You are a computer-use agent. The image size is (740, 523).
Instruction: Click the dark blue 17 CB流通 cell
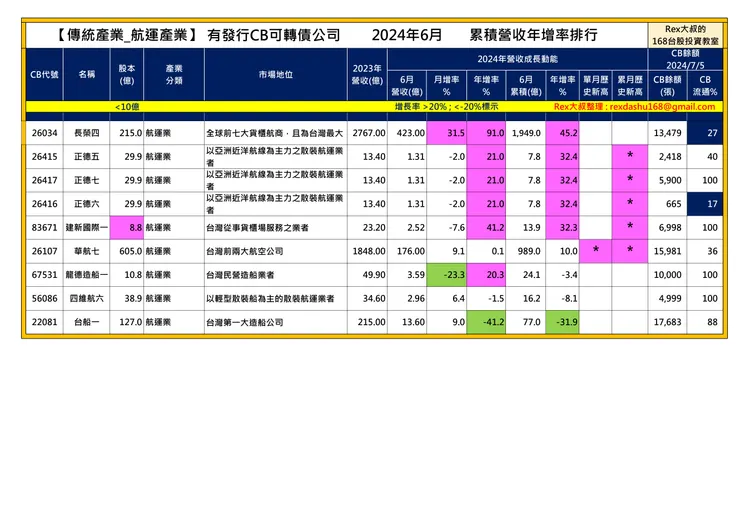pos(705,204)
